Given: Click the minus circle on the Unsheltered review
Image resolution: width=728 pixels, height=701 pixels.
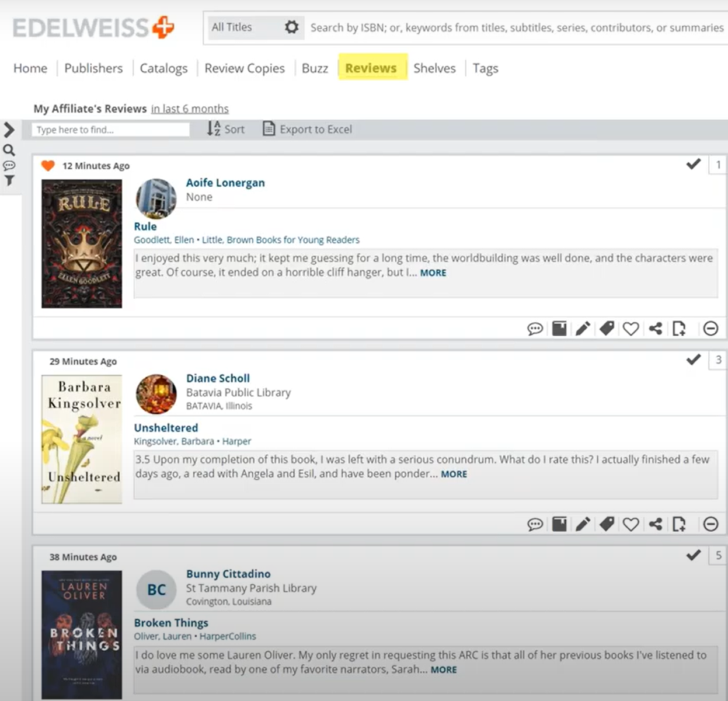Looking at the screenshot, I should coord(710,524).
